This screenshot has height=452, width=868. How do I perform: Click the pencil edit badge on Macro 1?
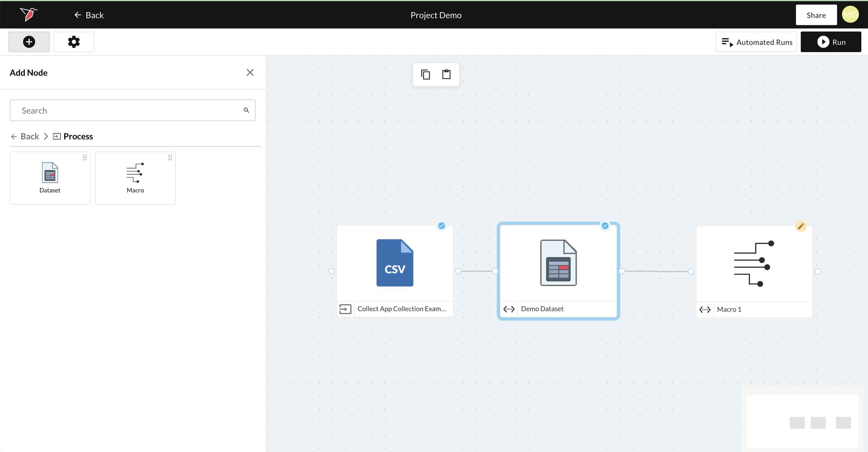click(801, 226)
